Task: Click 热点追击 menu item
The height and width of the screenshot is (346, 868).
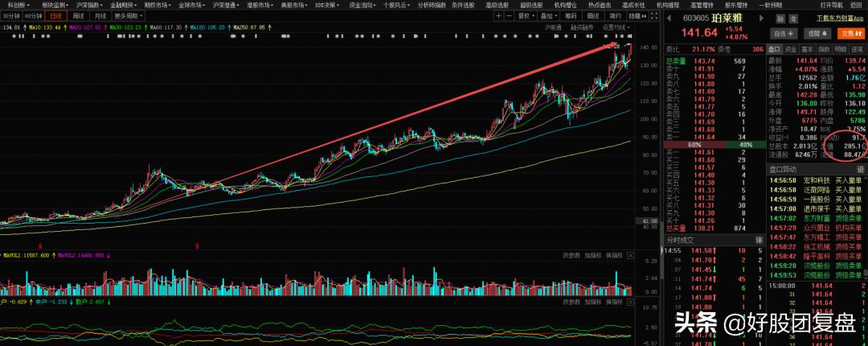Action: pos(599,4)
